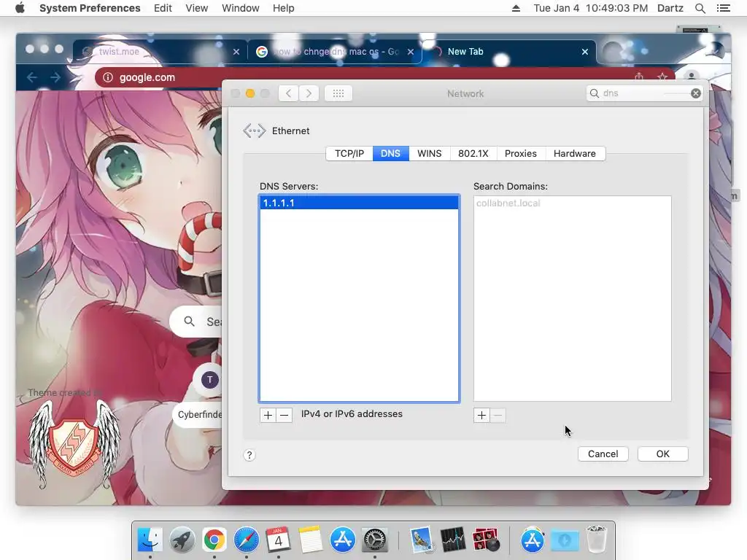Open Launchpad rocket icon in dock
Screen dimensions: 747x560
tap(182, 540)
